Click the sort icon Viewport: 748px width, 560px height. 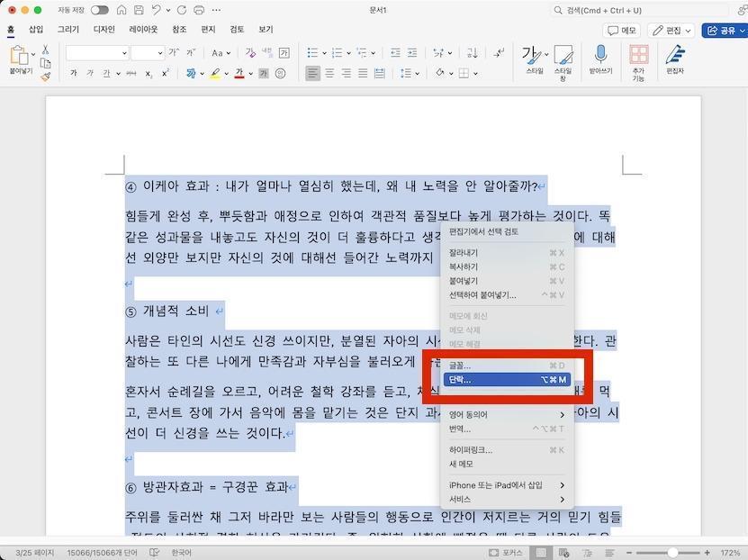[x=473, y=52]
